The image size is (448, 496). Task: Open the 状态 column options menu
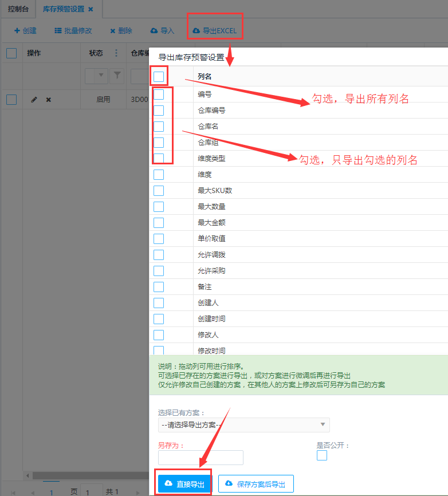click(116, 53)
